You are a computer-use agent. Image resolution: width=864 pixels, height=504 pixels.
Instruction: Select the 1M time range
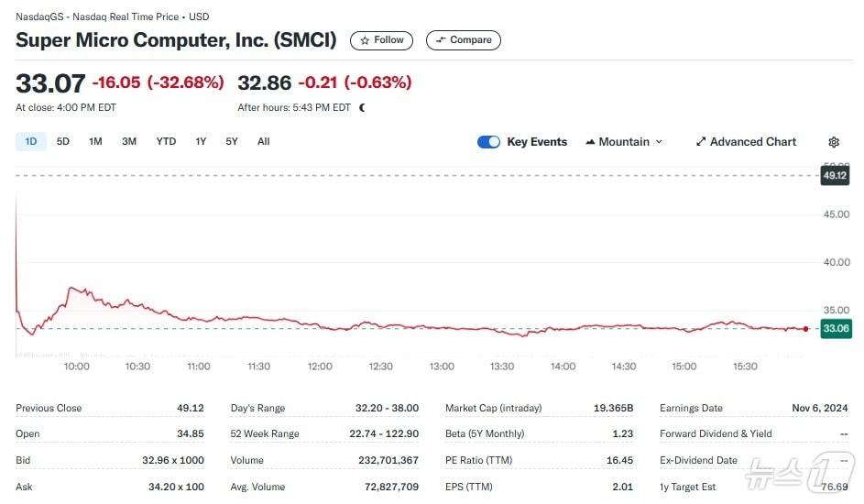point(95,141)
